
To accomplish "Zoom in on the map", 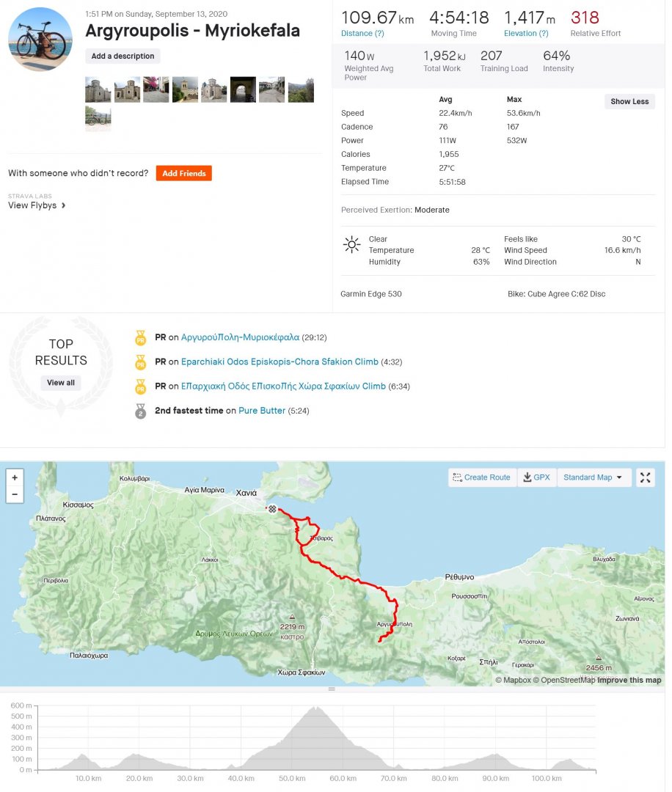I will coord(15,477).
